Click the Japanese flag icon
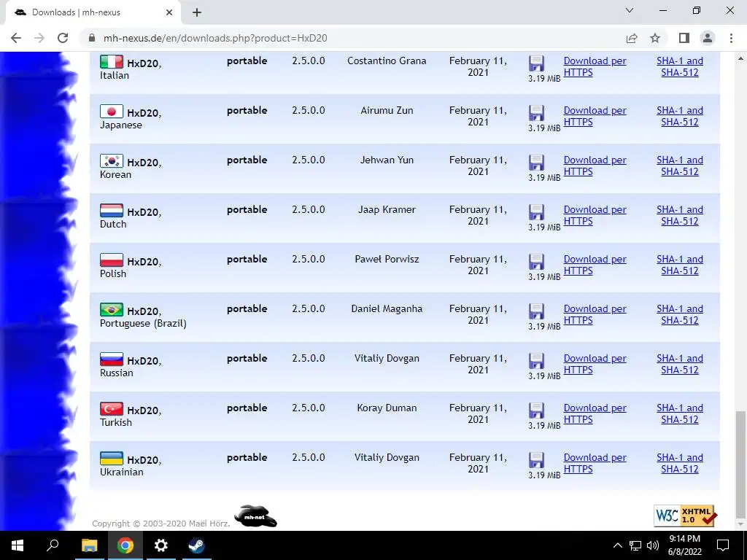Viewport: 747px width, 560px height. point(112,111)
